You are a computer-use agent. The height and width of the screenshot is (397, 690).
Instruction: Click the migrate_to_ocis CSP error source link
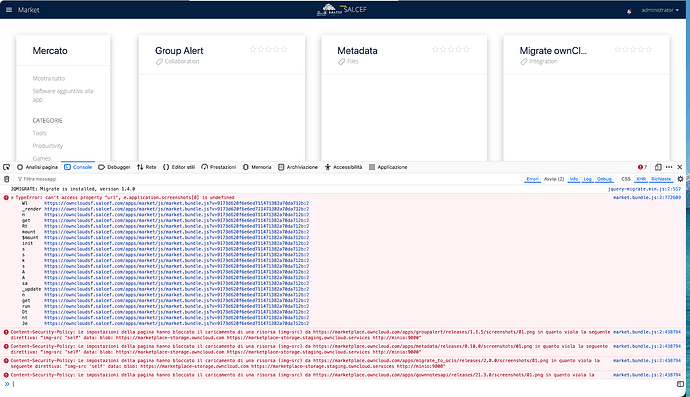tap(647, 360)
